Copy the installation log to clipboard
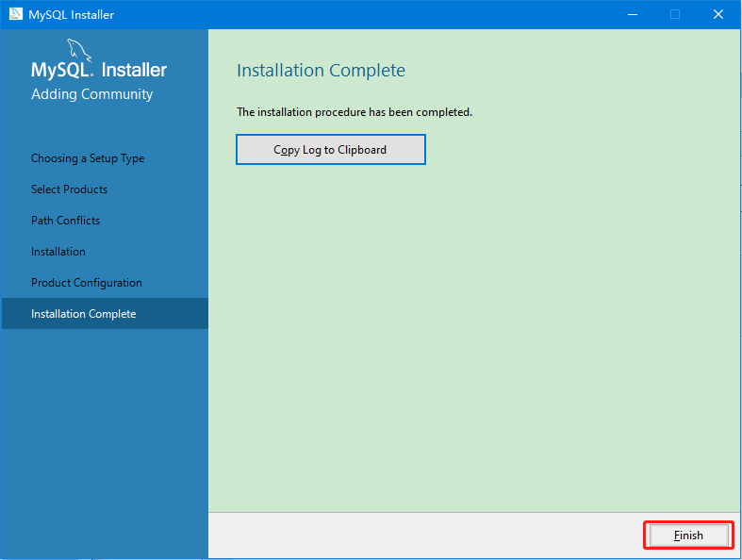This screenshot has width=742, height=560. [331, 150]
